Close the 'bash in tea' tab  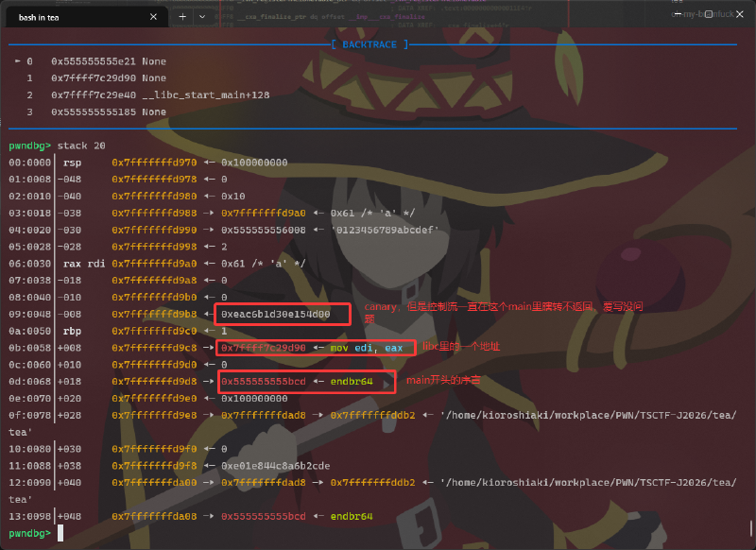[153, 17]
